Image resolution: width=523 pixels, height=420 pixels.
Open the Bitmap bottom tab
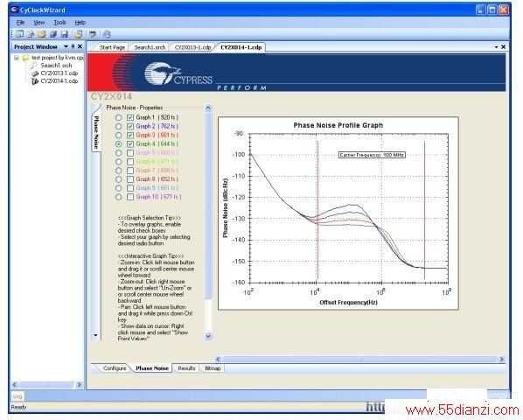[x=213, y=368]
